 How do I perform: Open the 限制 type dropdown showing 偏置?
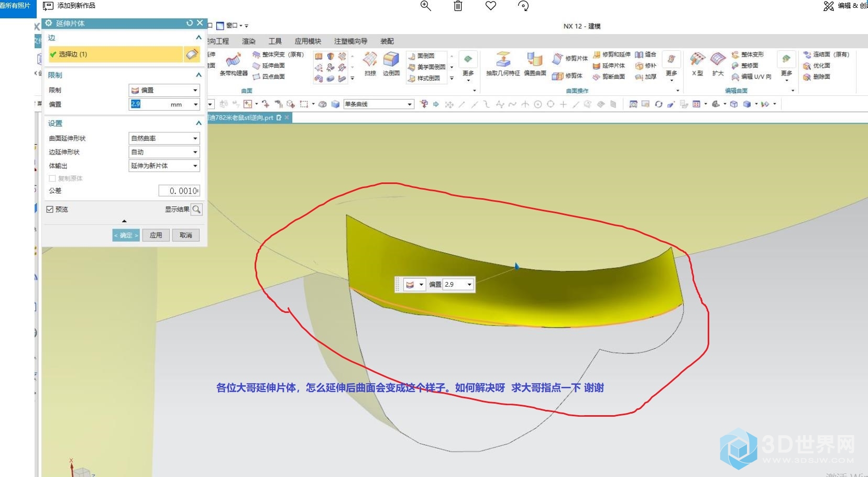point(164,90)
